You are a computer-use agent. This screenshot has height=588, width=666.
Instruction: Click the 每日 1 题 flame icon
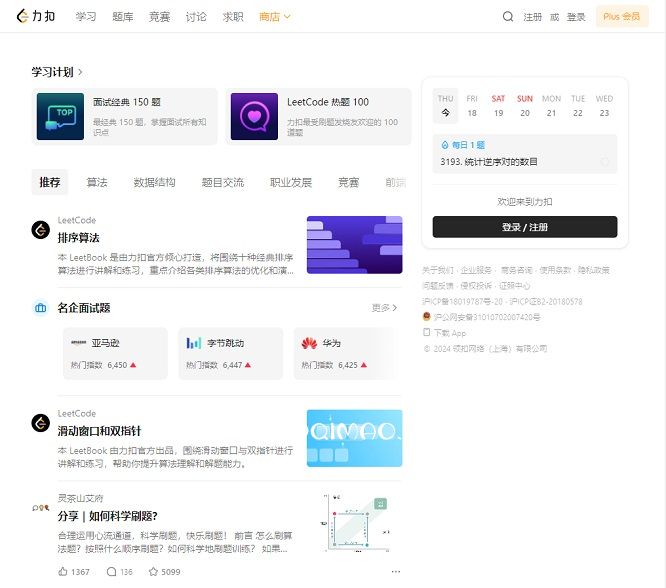coord(445,145)
